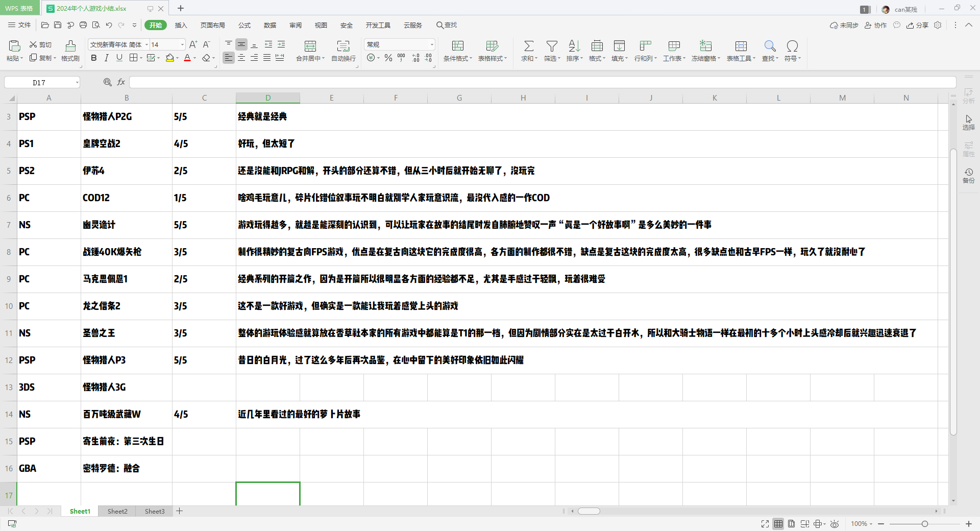Open the Formulas (公式) tab
The width and height of the screenshot is (980, 531).
pos(244,25)
